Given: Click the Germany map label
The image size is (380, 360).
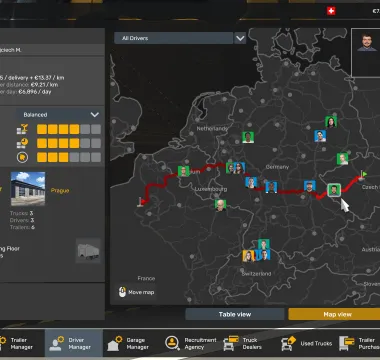Looking at the screenshot, I should tap(277, 167).
